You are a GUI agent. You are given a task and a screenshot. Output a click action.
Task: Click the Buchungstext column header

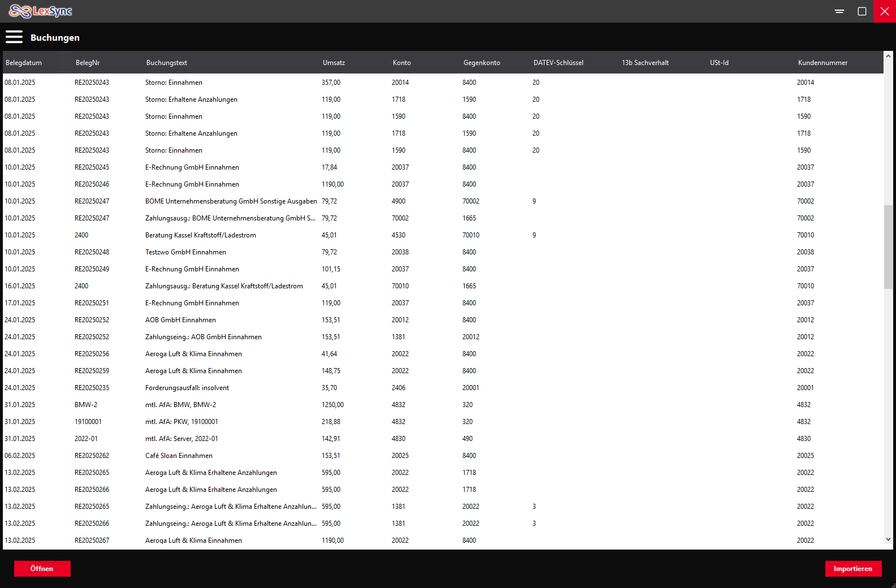tap(167, 63)
